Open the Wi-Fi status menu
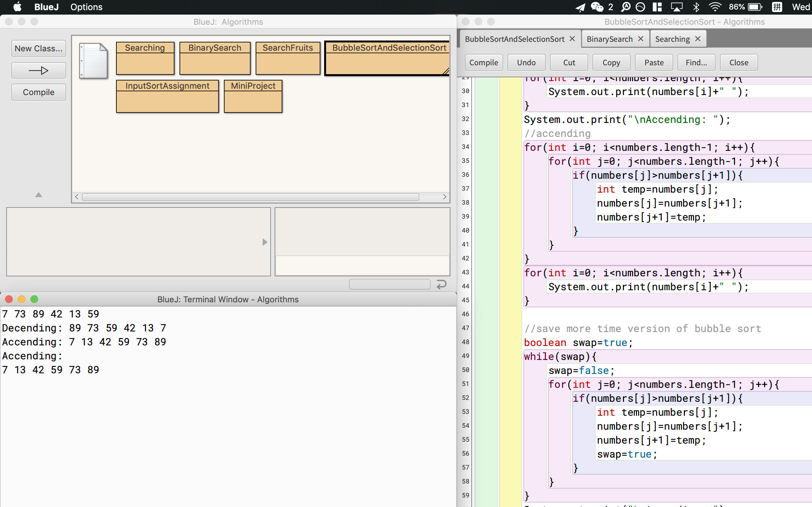Viewport: 812px width, 507px height. click(715, 7)
